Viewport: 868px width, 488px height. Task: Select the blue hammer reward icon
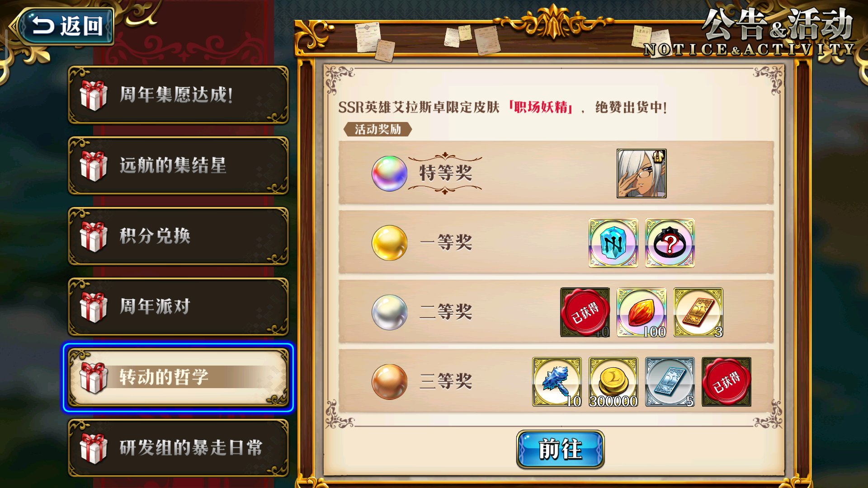(557, 382)
